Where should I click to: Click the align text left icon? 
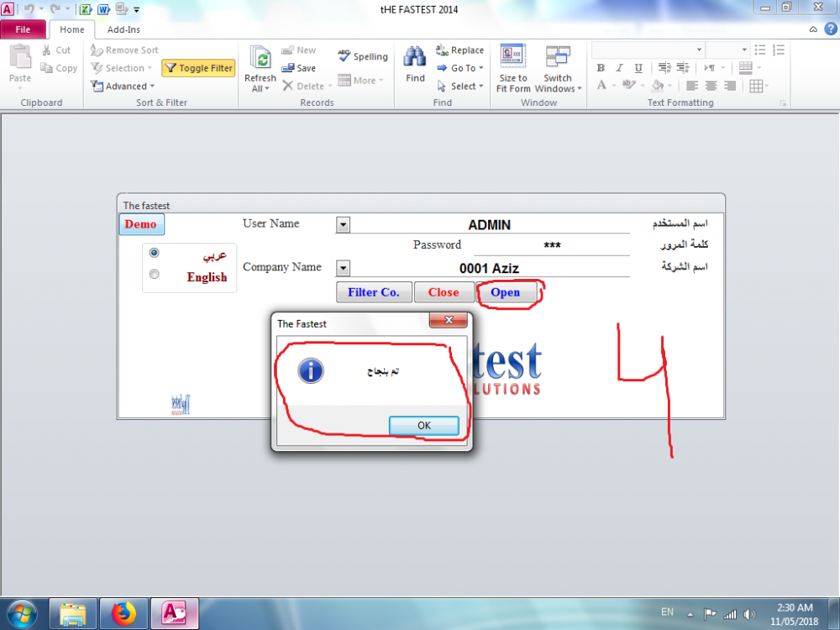[x=692, y=86]
